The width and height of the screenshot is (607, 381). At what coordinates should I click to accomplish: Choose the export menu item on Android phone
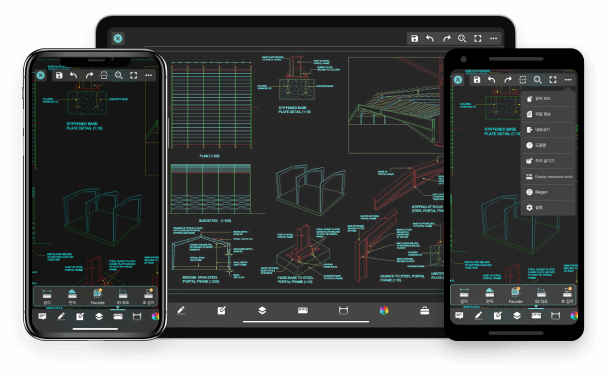547,130
